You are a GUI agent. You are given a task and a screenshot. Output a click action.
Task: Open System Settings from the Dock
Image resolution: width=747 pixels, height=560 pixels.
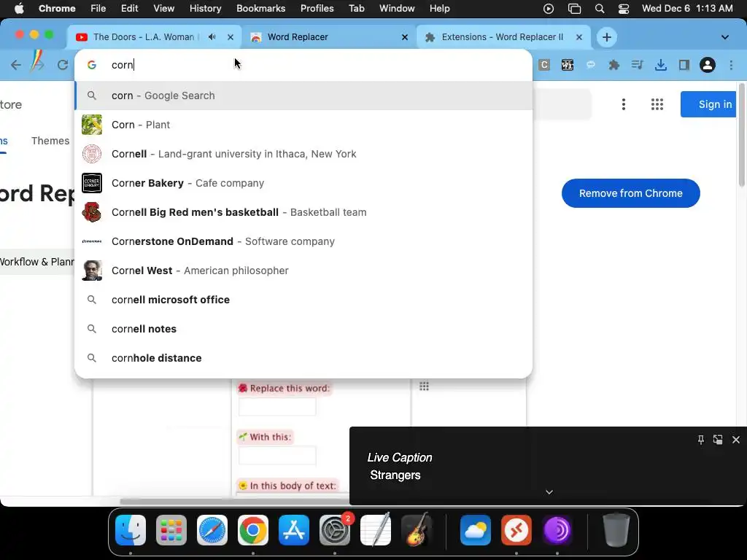[335, 530]
